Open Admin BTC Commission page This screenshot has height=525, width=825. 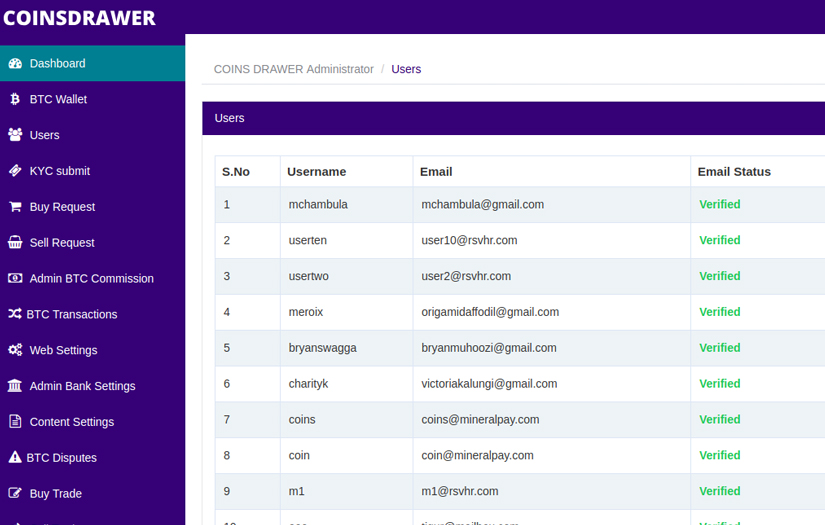click(x=93, y=278)
